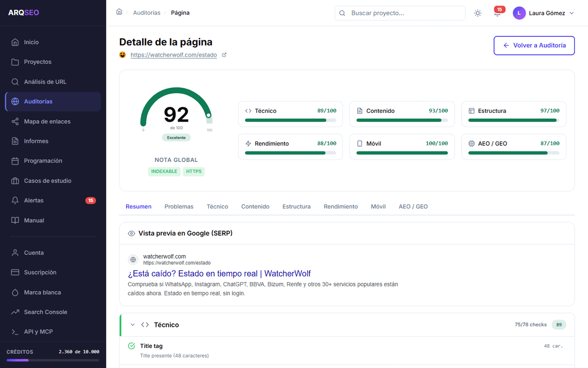This screenshot has width=588, height=368.
Task: Click the HTTPS badge
Action: (x=194, y=172)
